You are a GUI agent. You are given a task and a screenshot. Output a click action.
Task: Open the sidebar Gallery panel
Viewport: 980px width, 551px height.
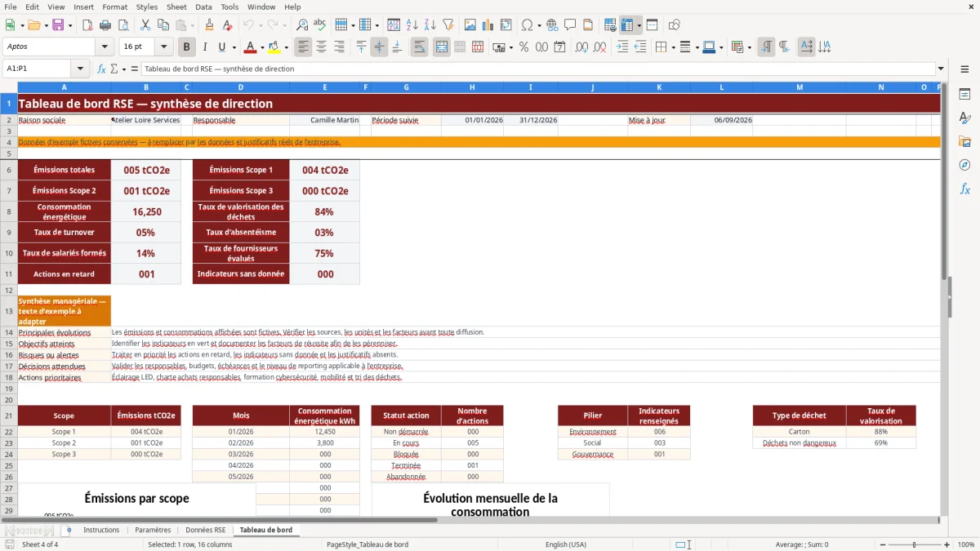point(964,141)
